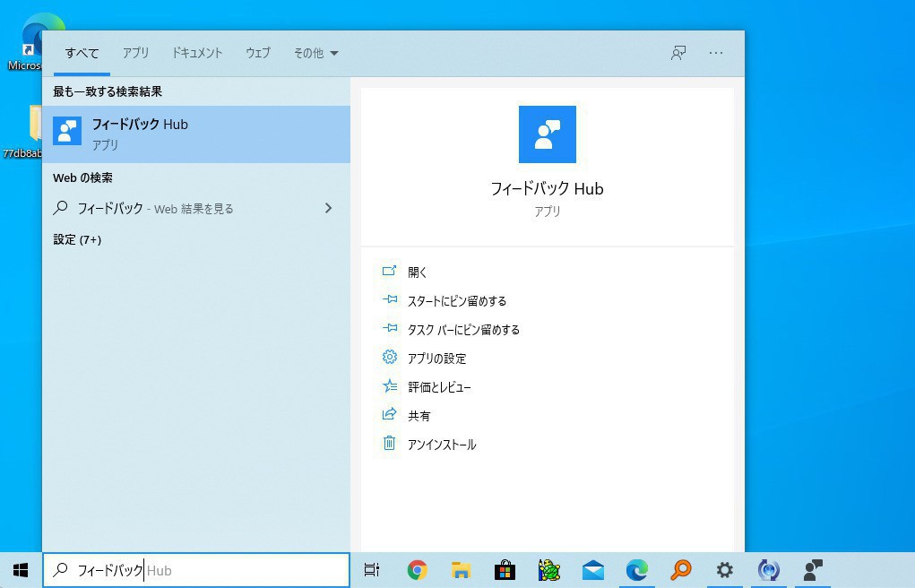915x588 pixels.
Task: Expand the その他 dropdown filter
Action: 315,53
